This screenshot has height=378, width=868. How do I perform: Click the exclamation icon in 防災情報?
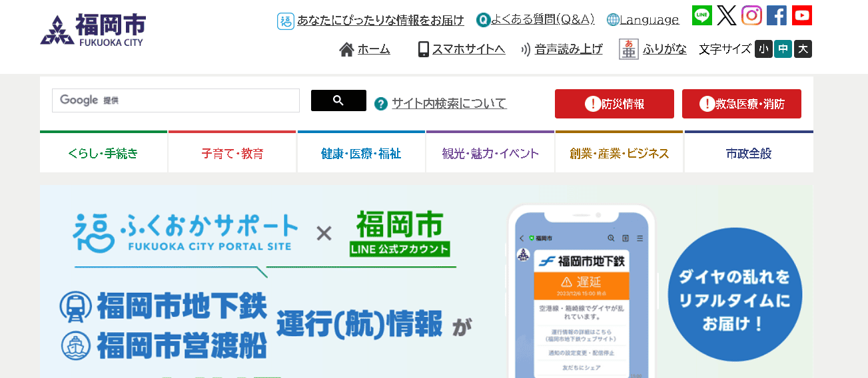click(592, 104)
